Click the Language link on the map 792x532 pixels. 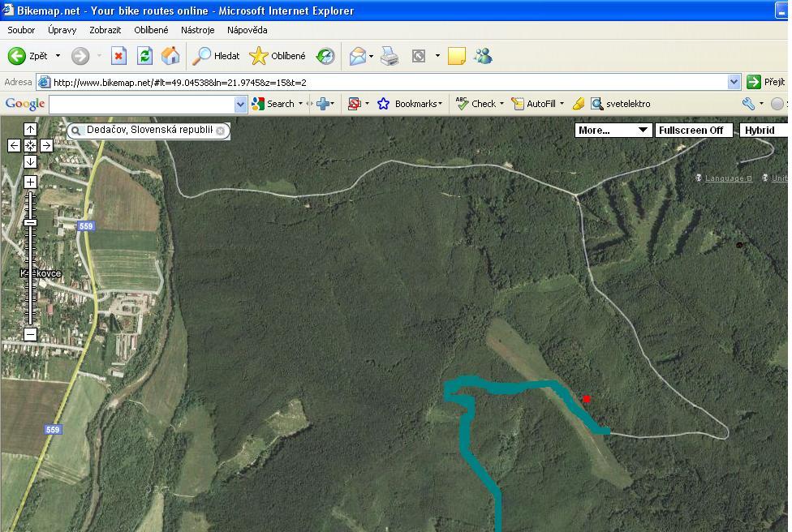pos(727,178)
